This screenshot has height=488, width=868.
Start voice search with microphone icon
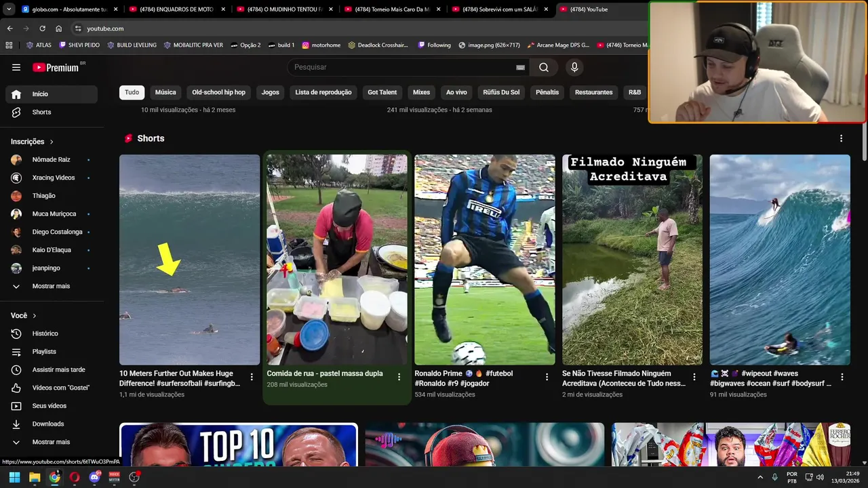pyautogui.click(x=574, y=67)
